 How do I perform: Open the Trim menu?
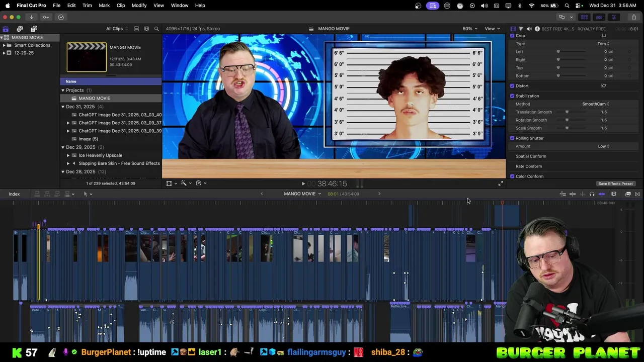point(87,6)
